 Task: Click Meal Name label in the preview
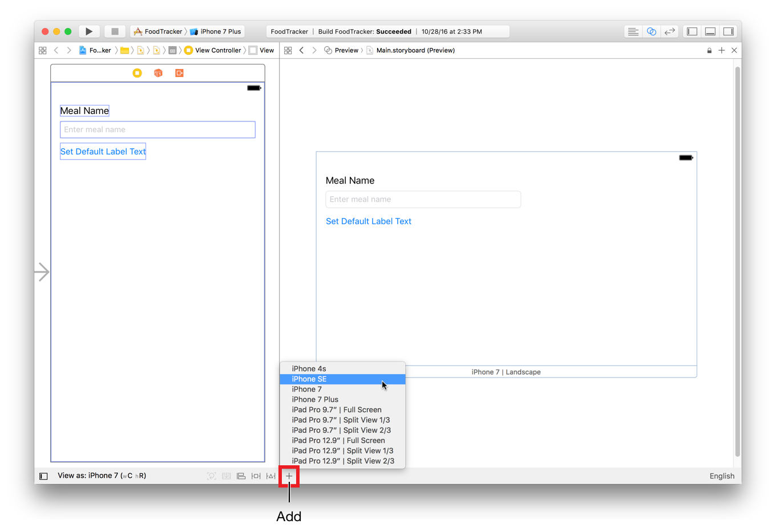pyautogui.click(x=350, y=180)
